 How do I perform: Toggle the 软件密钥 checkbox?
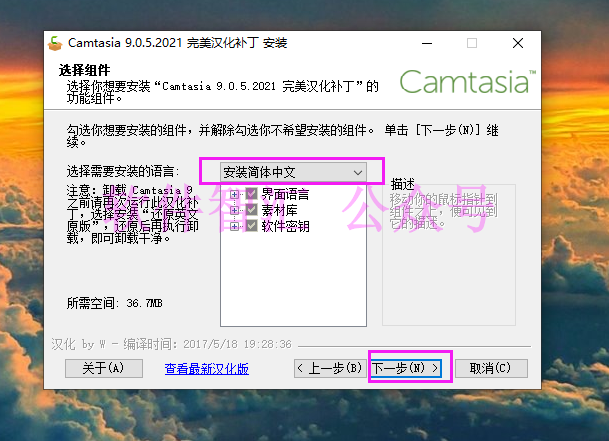(x=252, y=226)
